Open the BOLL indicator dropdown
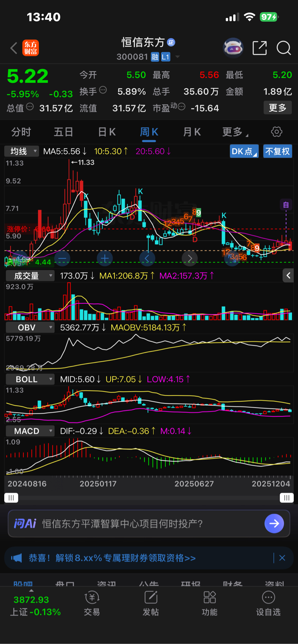 tap(30, 379)
